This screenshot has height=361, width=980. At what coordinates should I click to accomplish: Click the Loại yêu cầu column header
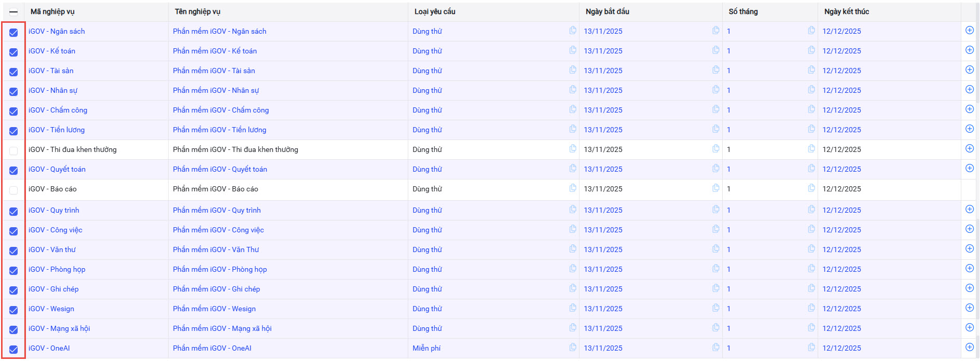pos(435,11)
